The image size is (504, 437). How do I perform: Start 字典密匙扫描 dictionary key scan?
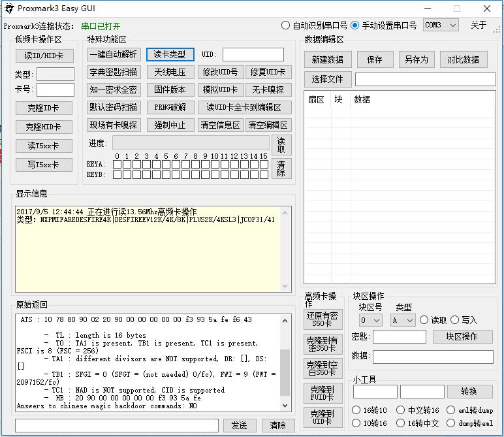(x=114, y=72)
